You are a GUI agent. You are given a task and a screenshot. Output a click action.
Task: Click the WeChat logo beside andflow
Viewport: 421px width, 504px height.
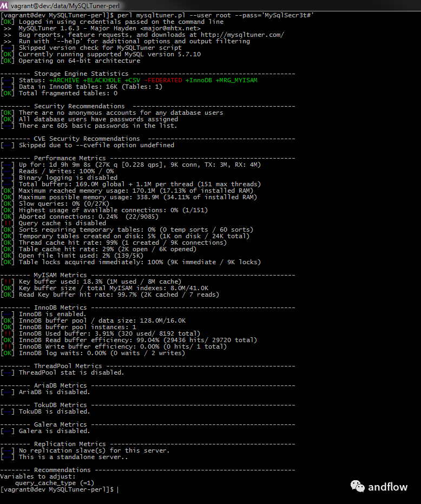(357, 486)
